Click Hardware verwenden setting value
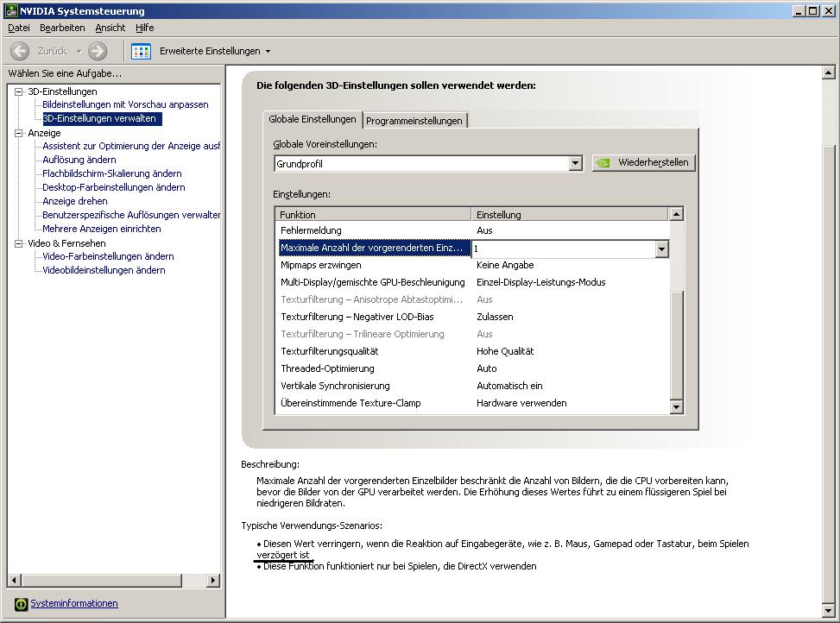The height and width of the screenshot is (623, 840). point(521,403)
